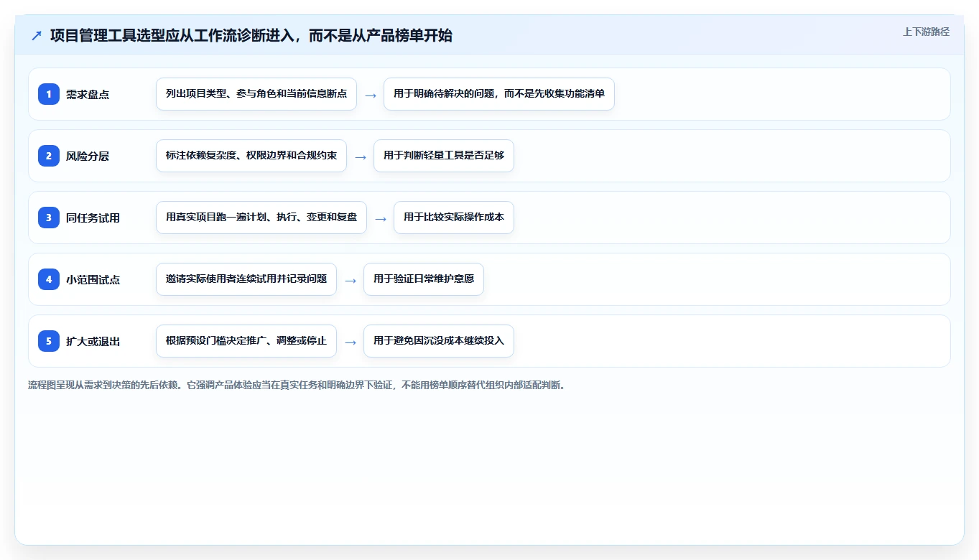979x560 pixels.
Task: Select step number 2 badge for 风险分层
Action: coord(49,156)
